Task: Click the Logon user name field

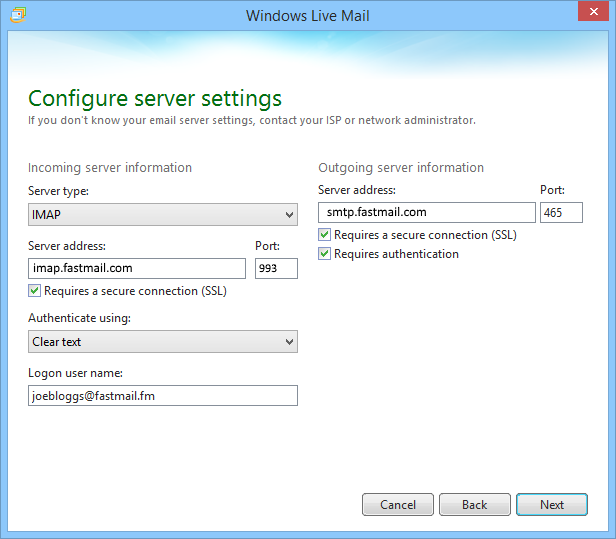Action: pyautogui.click(x=163, y=396)
